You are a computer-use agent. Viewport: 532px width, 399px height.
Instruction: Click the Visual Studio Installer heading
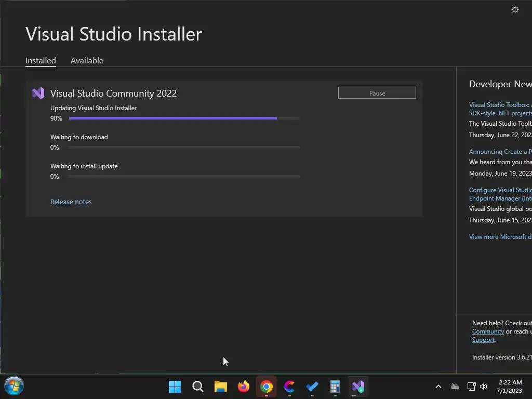coord(114,34)
